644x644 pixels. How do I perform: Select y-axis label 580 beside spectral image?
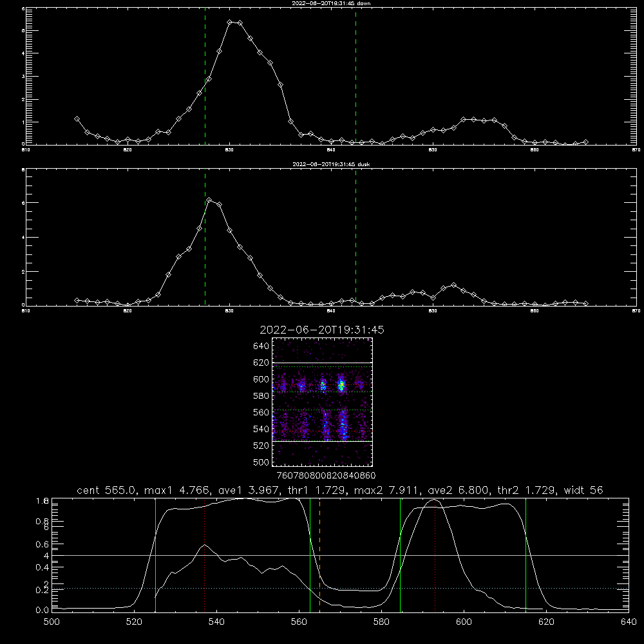click(261, 396)
